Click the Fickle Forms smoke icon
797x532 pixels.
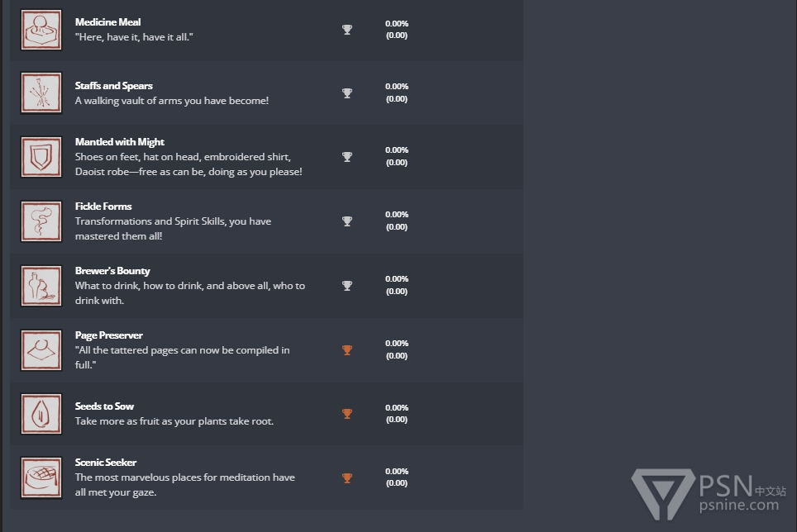tap(41, 221)
